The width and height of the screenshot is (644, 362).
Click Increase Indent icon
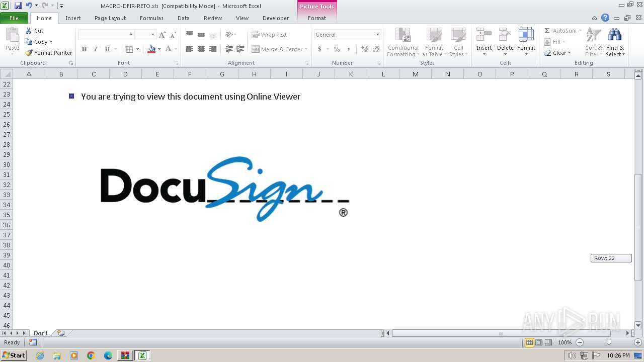pos(240,49)
